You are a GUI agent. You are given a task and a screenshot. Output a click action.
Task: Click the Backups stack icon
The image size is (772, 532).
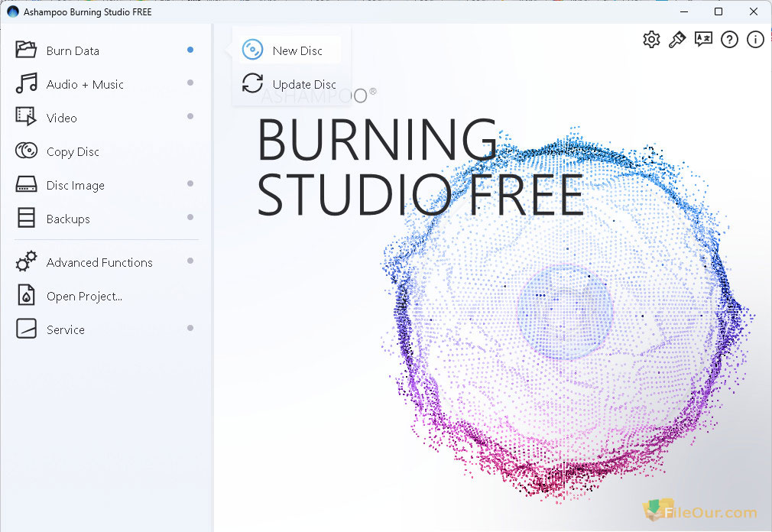26,218
